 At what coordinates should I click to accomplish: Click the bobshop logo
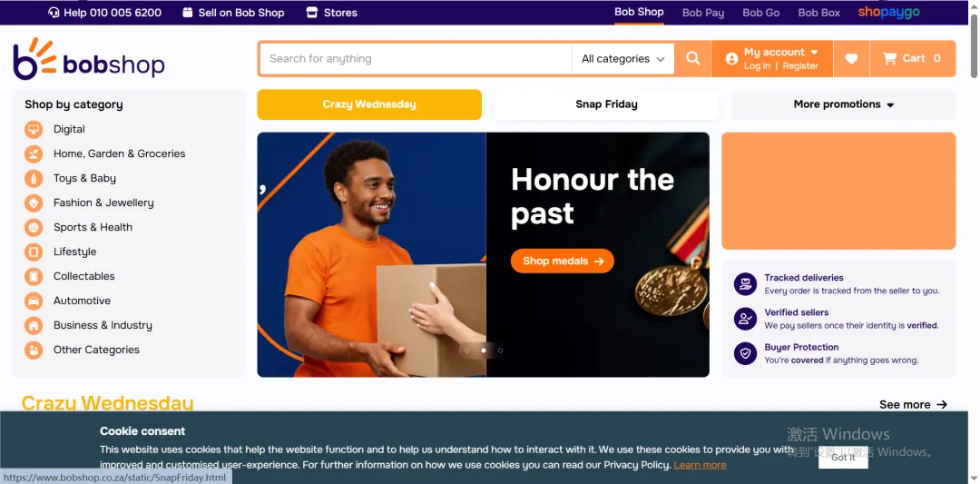pos(89,59)
